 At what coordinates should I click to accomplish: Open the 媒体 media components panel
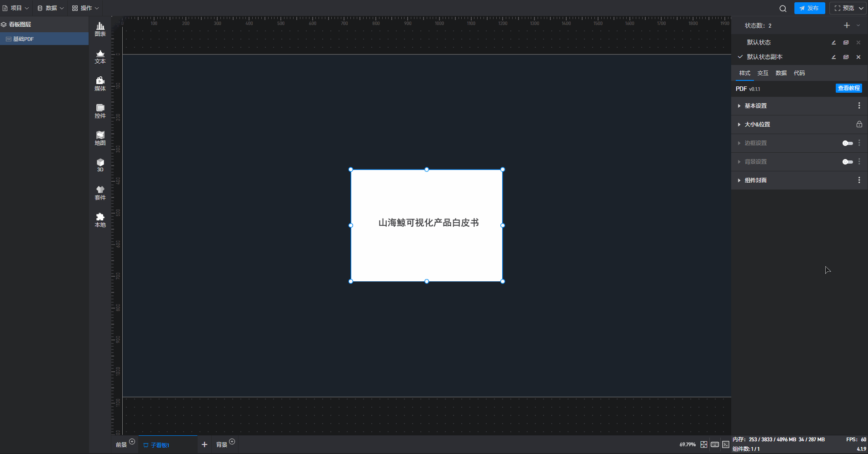click(x=100, y=84)
